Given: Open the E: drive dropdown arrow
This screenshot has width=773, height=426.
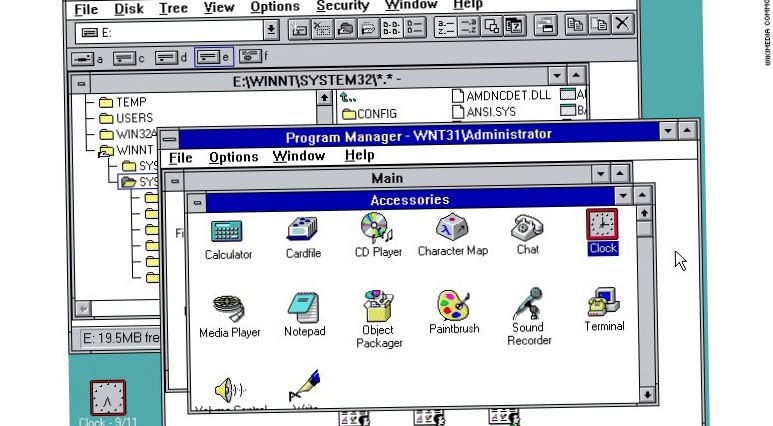Looking at the screenshot, I should pyautogui.click(x=270, y=31).
